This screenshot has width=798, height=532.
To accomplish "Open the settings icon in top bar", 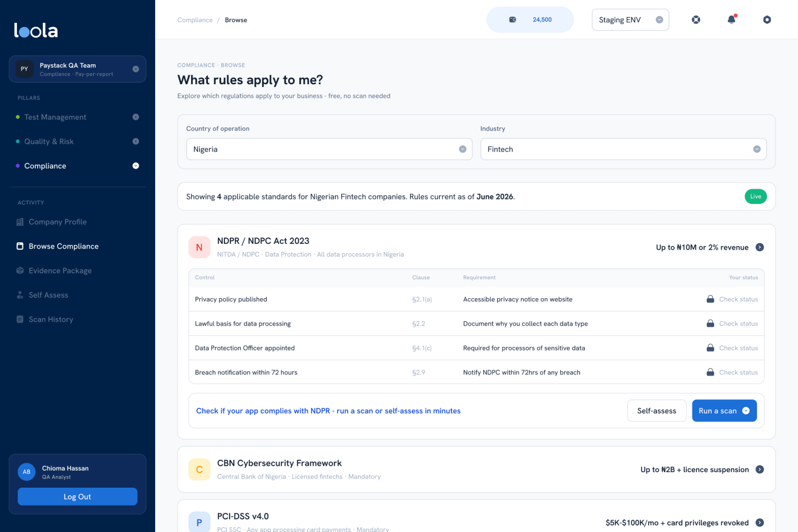I will (767, 19).
